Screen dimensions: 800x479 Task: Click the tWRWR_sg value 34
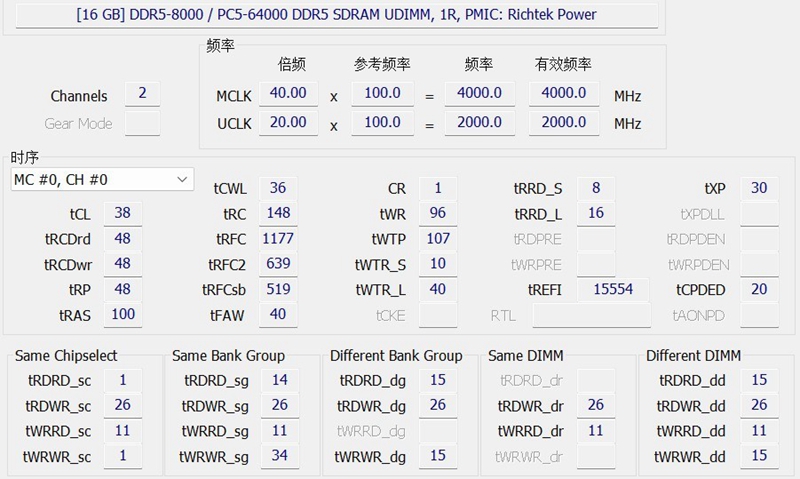click(x=280, y=457)
